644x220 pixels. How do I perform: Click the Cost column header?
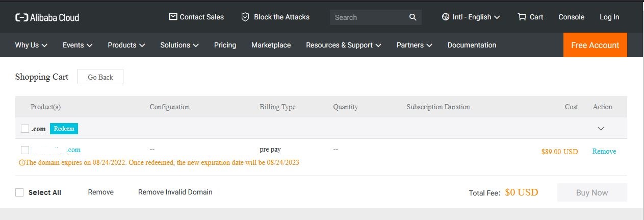[572, 107]
